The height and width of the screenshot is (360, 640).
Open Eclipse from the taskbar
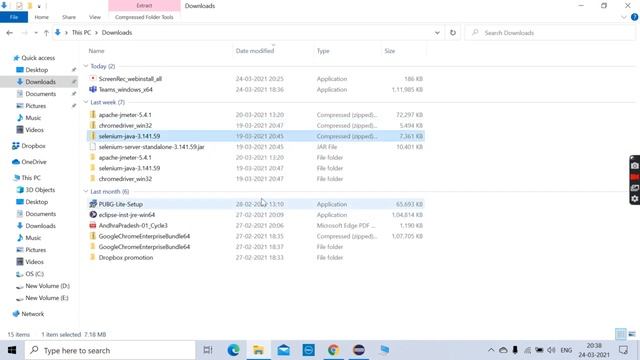359,350
